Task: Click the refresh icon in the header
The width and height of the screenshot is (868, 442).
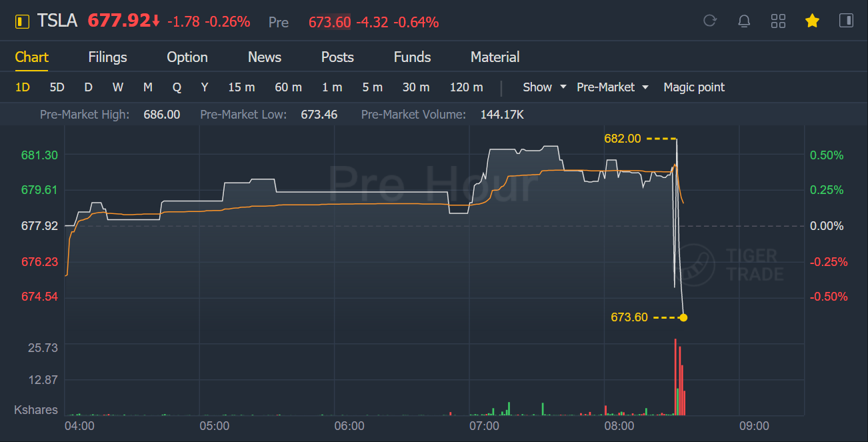Action: point(709,21)
